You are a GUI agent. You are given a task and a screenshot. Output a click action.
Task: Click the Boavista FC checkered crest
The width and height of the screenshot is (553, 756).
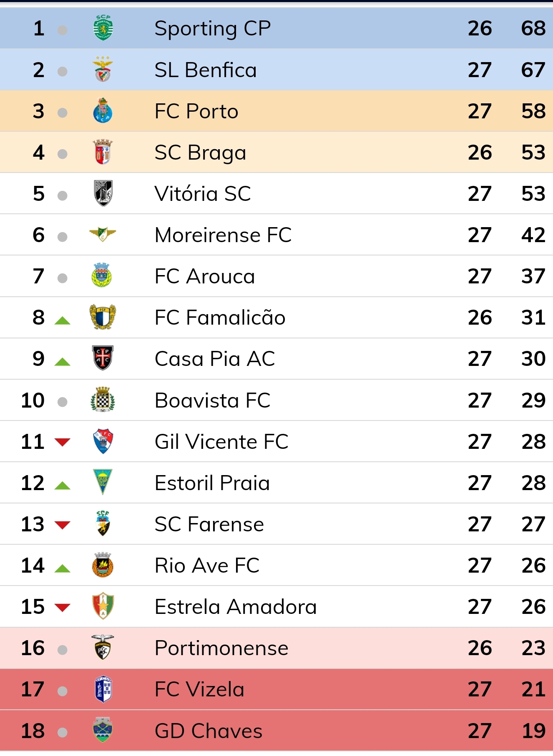[x=103, y=400]
